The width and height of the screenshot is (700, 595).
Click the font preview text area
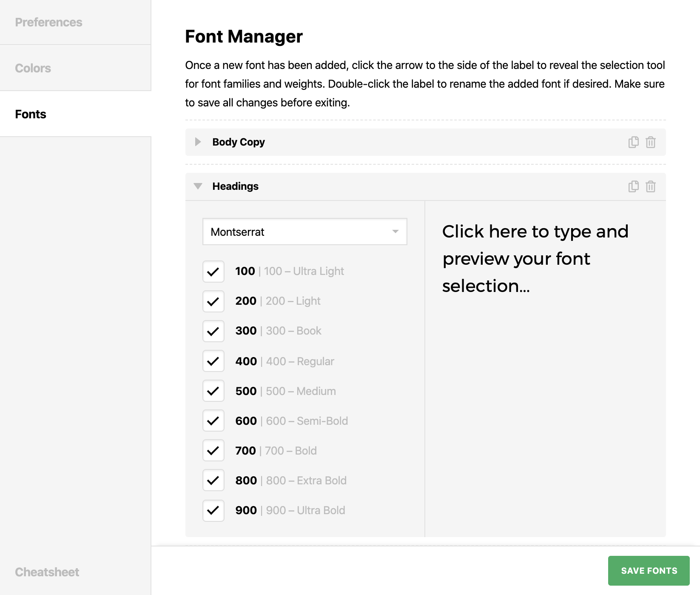535,259
